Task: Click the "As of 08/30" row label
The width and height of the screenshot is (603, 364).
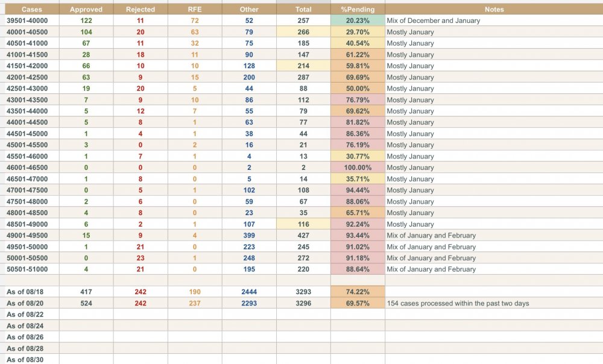Action: [x=25, y=360]
